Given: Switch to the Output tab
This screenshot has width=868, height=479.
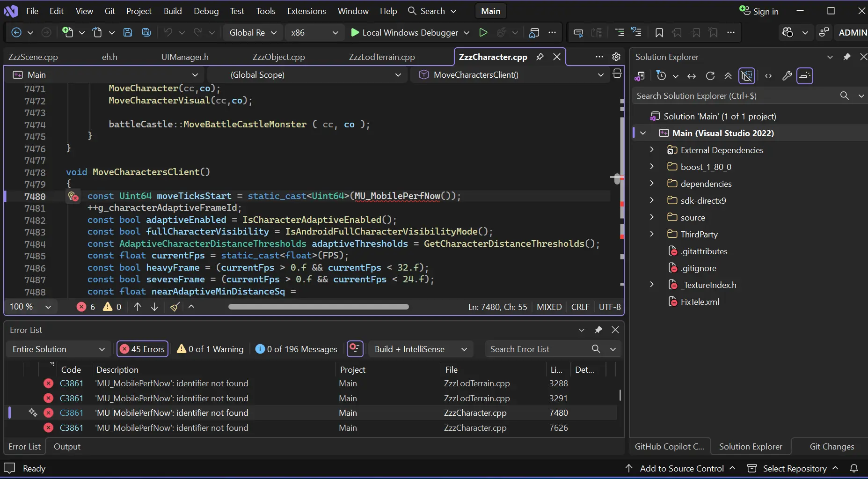Looking at the screenshot, I should (67, 446).
